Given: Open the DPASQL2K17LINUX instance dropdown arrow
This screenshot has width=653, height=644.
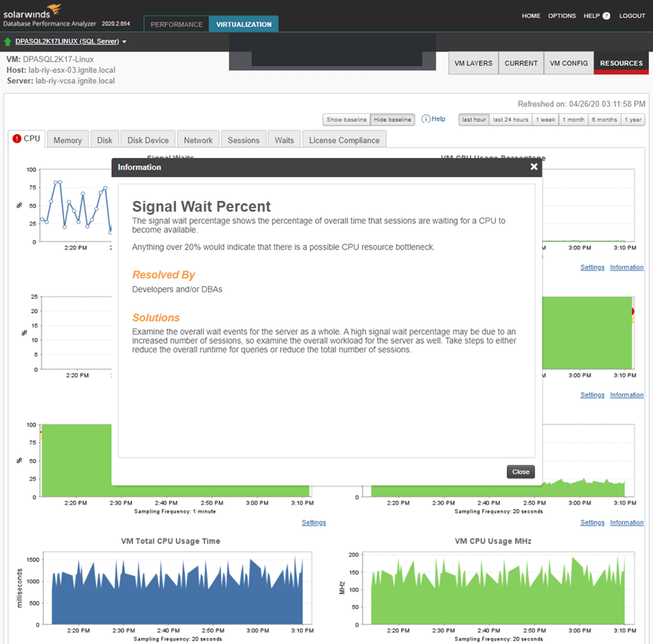Looking at the screenshot, I should [124, 41].
